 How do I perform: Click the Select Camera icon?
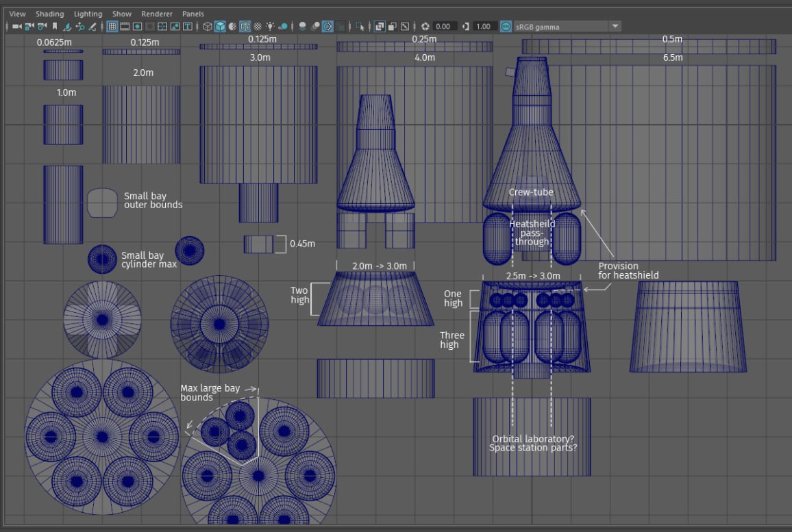click(x=16, y=26)
